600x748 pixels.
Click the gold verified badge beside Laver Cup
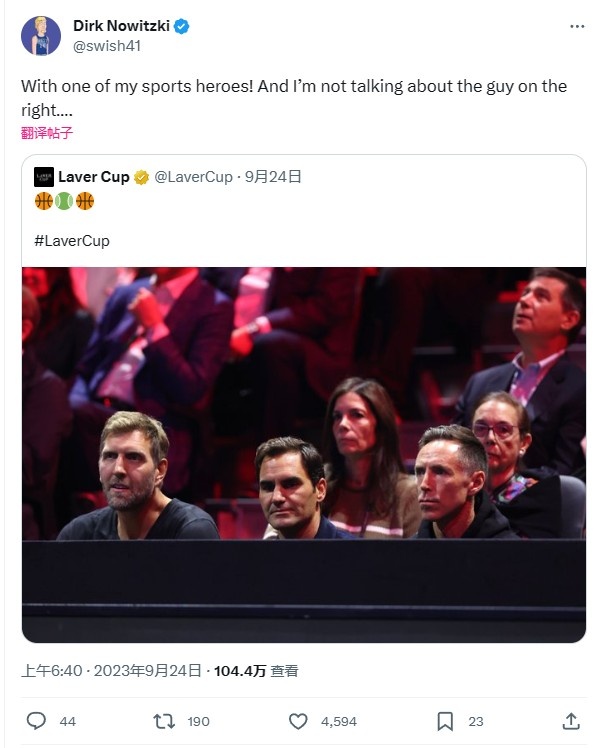click(x=141, y=177)
